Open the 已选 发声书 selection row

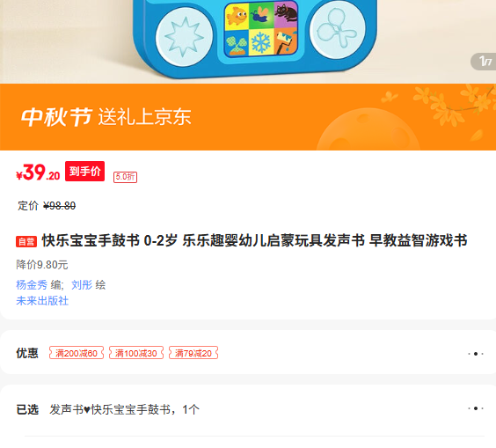coord(248,409)
